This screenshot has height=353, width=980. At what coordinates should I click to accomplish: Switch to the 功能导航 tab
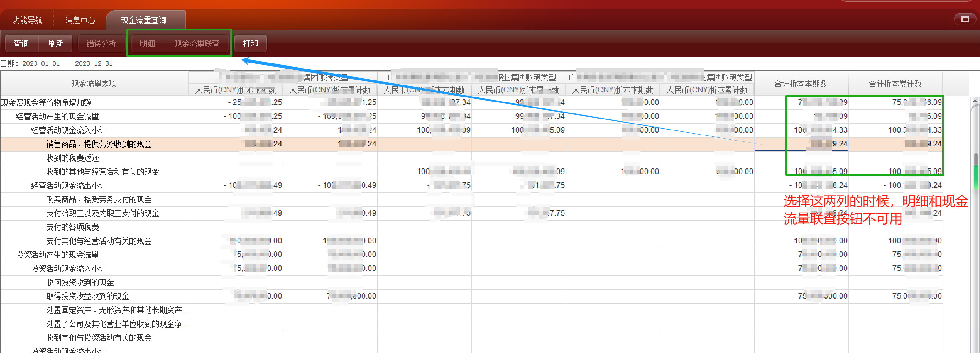click(x=27, y=20)
